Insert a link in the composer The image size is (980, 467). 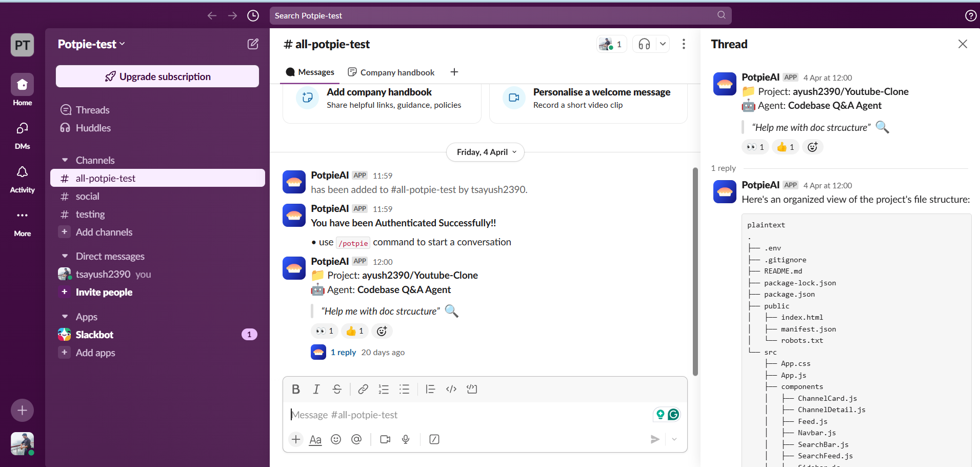pyautogui.click(x=363, y=389)
